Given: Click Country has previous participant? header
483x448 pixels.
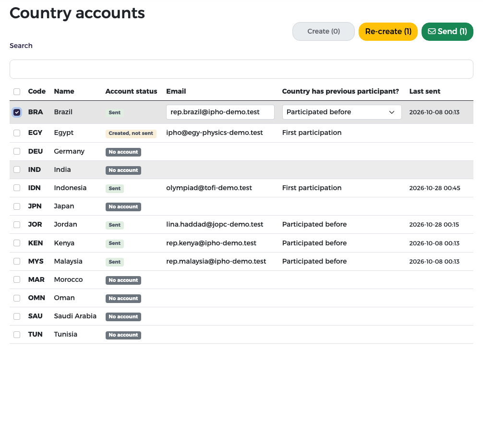Looking at the screenshot, I should point(340,91).
